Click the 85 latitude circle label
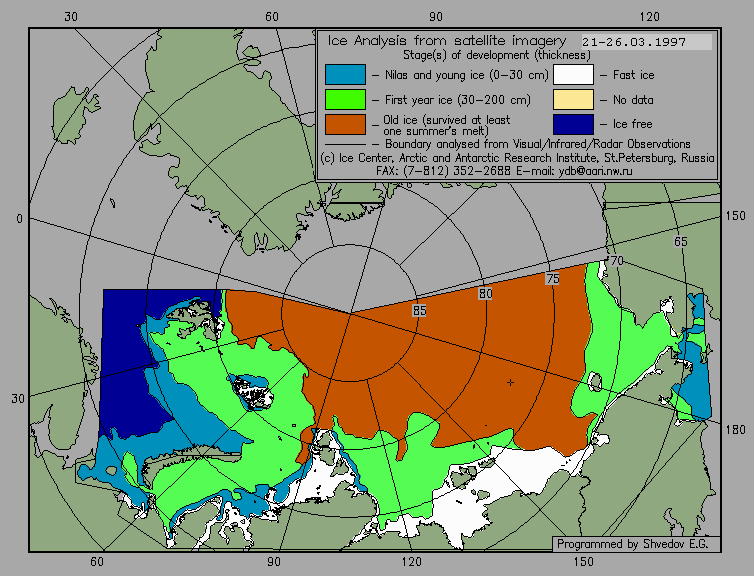The height and width of the screenshot is (576, 754). [419, 311]
